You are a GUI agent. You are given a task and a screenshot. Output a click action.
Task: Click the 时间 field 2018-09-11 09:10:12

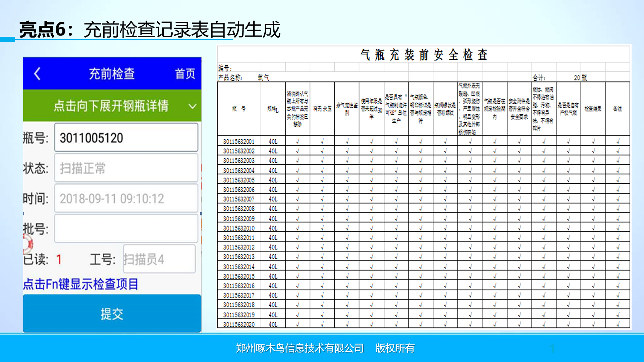[126, 198]
